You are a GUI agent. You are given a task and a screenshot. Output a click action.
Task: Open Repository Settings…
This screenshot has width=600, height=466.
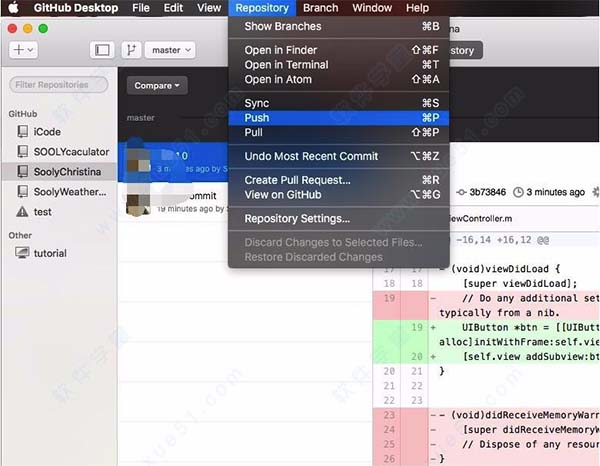339,218
